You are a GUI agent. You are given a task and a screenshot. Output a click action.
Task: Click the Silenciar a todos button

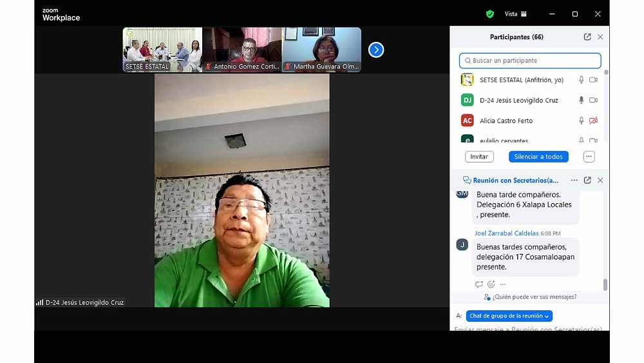(x=538, y=157)
